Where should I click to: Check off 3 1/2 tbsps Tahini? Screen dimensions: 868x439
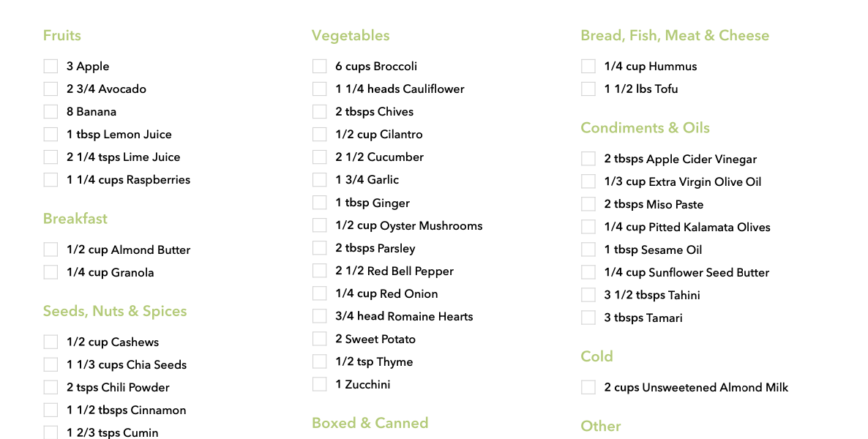(588, 295)
